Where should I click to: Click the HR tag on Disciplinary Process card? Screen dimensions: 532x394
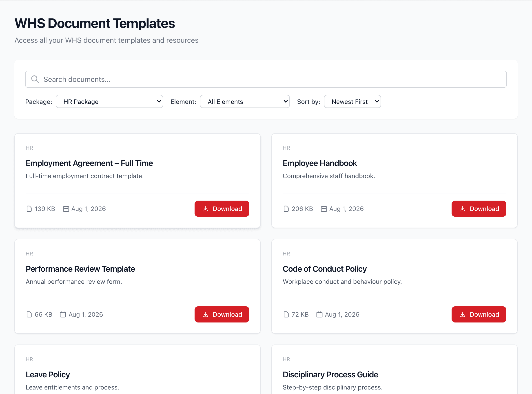point(286,359)
